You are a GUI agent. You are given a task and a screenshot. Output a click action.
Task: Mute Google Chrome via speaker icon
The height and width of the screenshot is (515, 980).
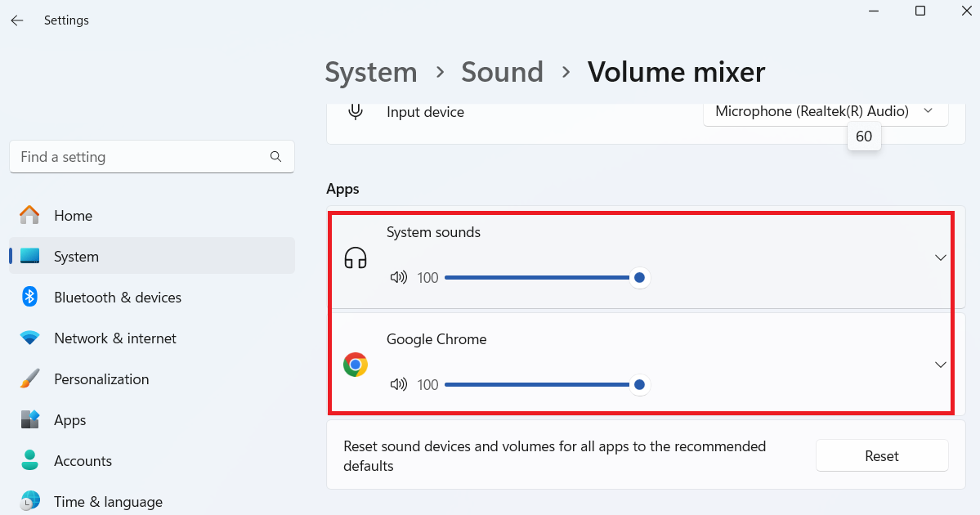[x=398, y=384]
